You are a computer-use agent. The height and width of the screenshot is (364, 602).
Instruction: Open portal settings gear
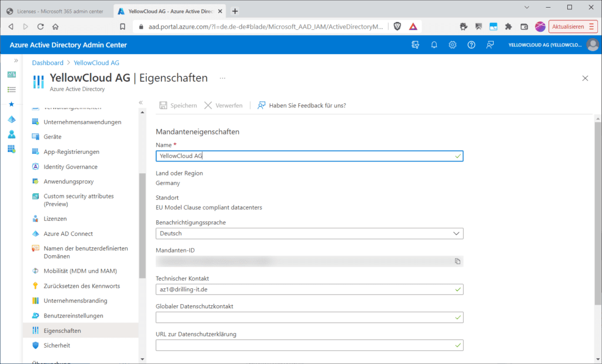coord(453,45)
